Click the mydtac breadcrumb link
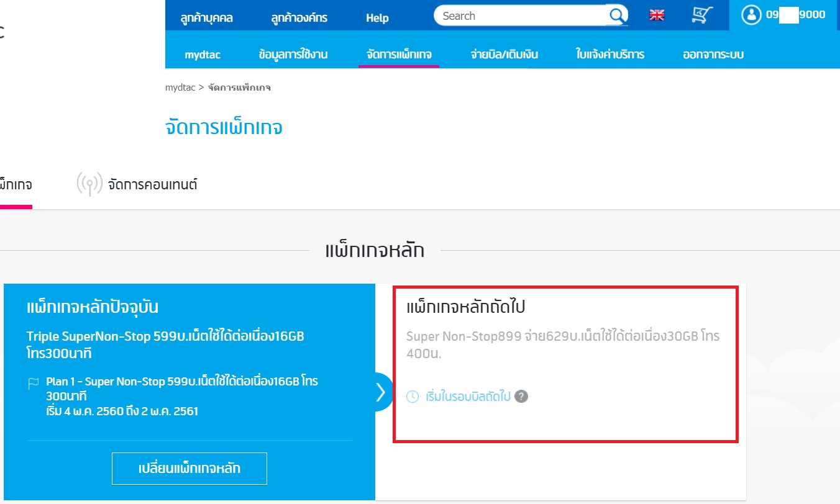The image size is (840, 504). [x=180, y=88]
